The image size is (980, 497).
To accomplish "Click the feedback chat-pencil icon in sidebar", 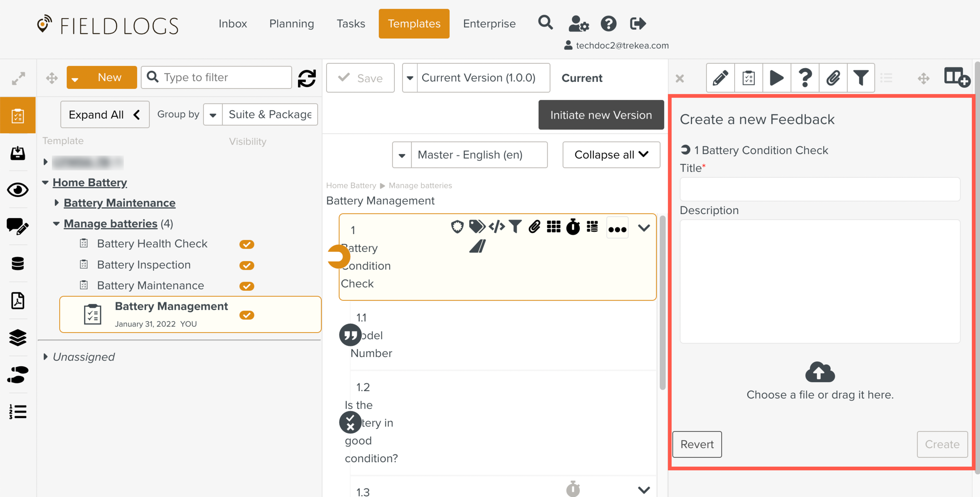I will [x=18, y=226].
